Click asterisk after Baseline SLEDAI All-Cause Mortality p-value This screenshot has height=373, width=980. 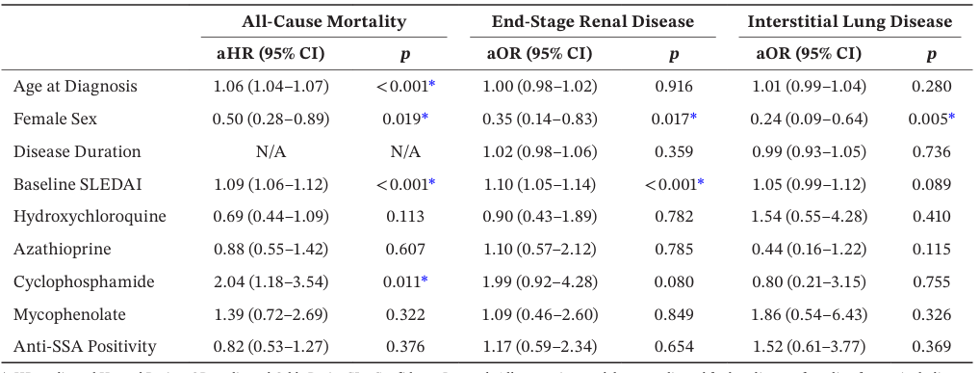[432, 181]
